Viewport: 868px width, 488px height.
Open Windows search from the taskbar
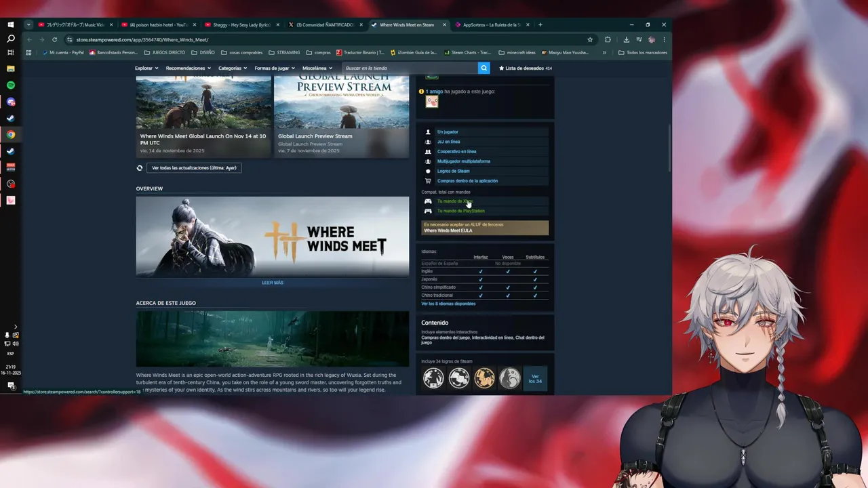10,39
